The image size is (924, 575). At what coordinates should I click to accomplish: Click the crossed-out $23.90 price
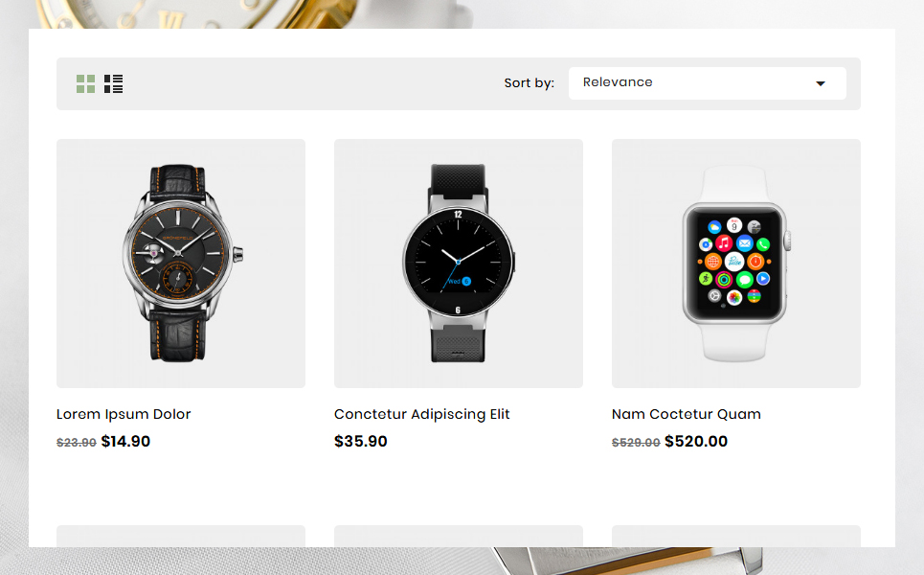pyautogui.click(x=77, y=443)
